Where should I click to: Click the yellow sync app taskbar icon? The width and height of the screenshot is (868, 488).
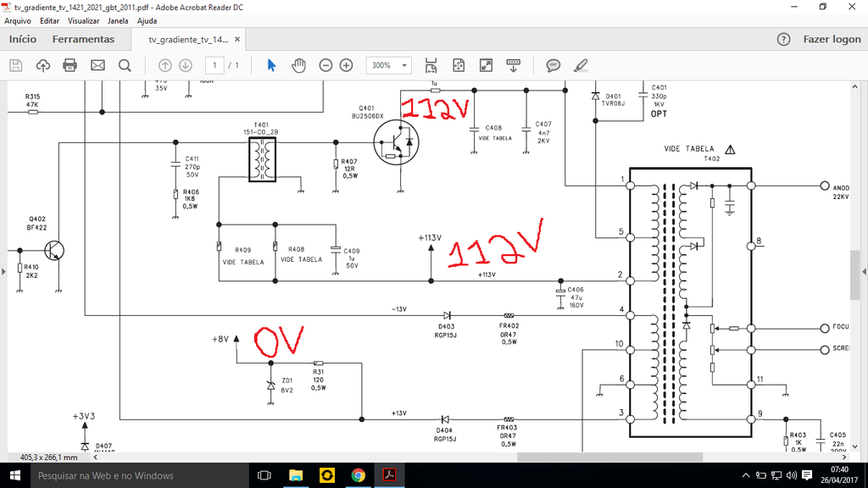pyautogui.click(x=327, y=475)
